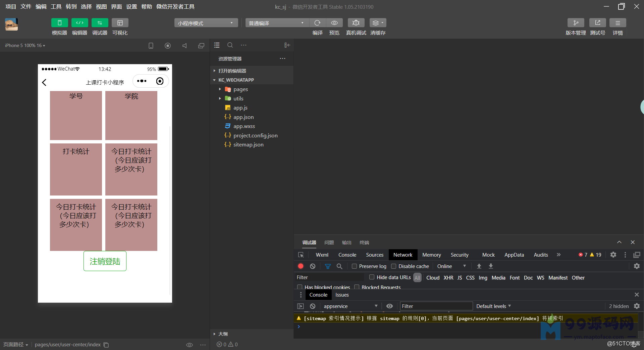Click the 打卡统计 tile

click(x=76, y=169)
